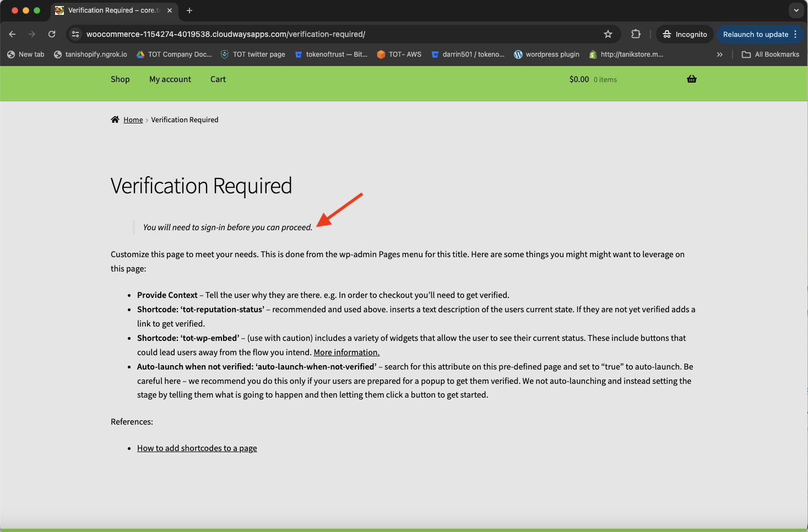Open site information icon in address bar

click(x=76, y=34)
